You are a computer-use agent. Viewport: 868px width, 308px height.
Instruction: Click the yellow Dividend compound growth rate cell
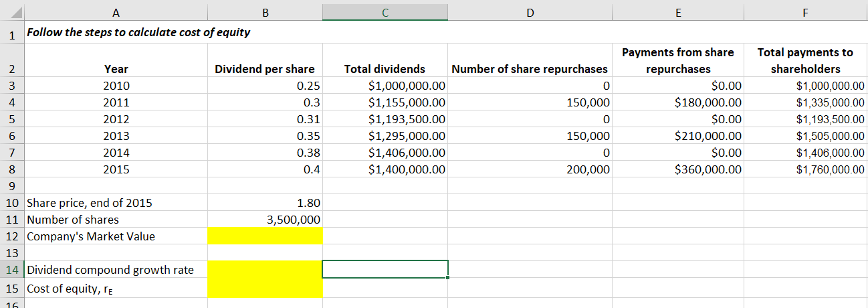[265, 270]
